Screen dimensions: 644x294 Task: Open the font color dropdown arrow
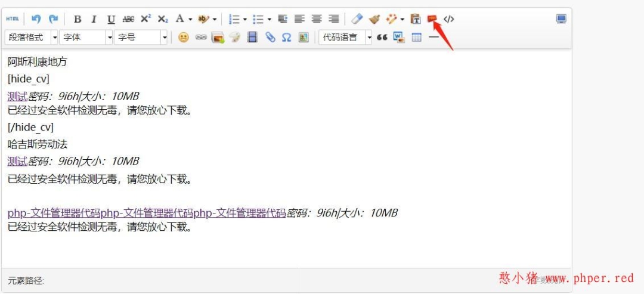tap(190, 19)
